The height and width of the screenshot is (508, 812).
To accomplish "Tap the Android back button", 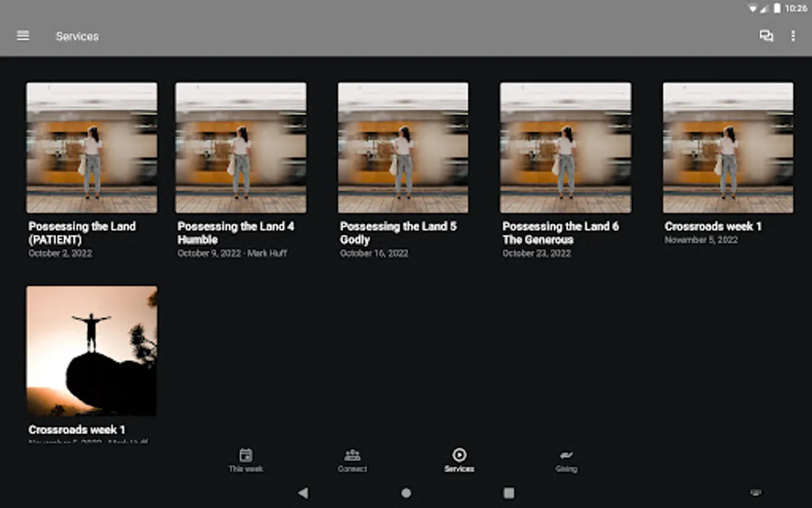I will pos(303,493).
